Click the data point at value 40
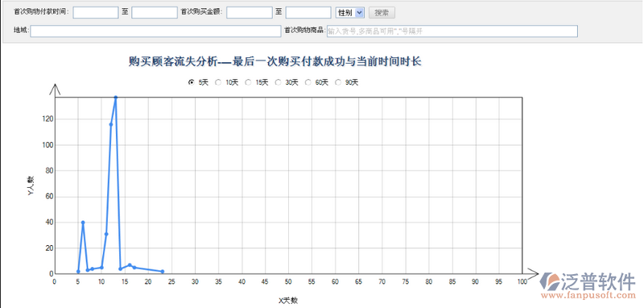The height and width of the screenshot is (308, 644). (83, 223)
